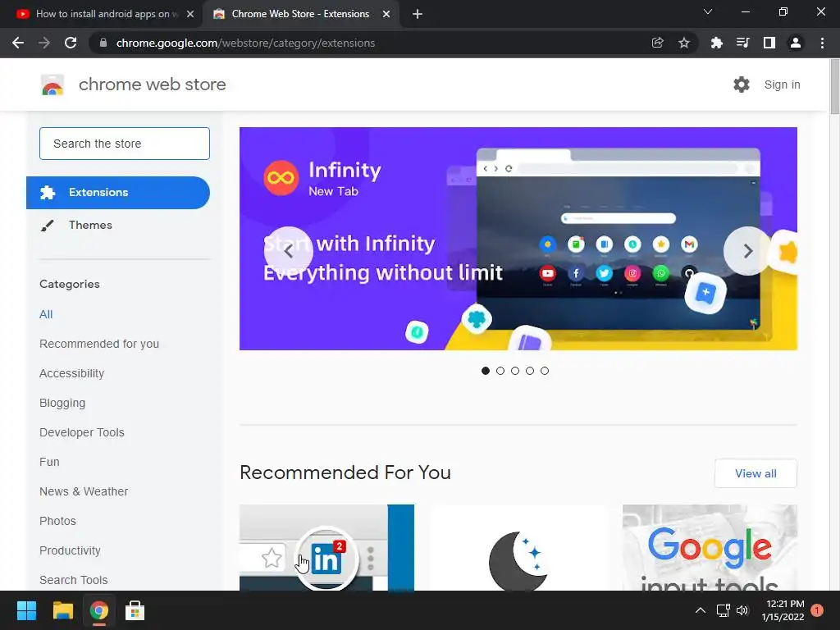Click the Chrome taskbar icon

(99, 610)
